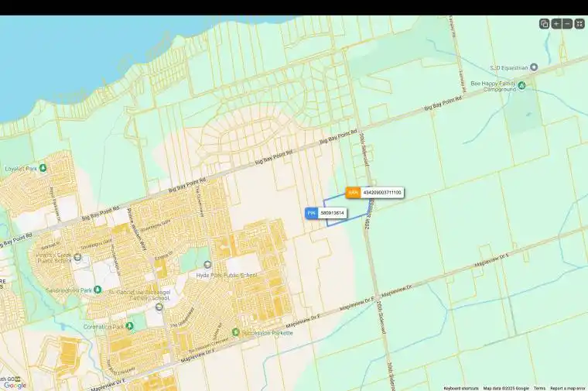Select the ARN number 434209003711100
The image size is (588, 391).
tap(382, 192)
